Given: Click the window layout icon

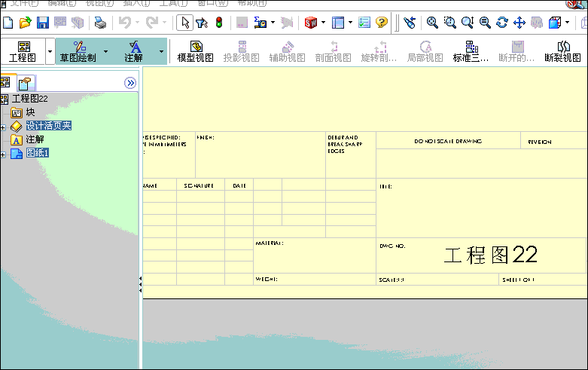Looking at the screenshot, I should click(x=338, y=23).
